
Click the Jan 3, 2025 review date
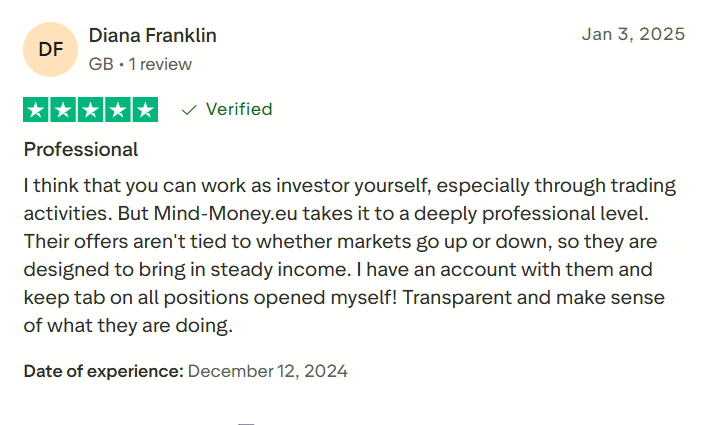[633, 34]
